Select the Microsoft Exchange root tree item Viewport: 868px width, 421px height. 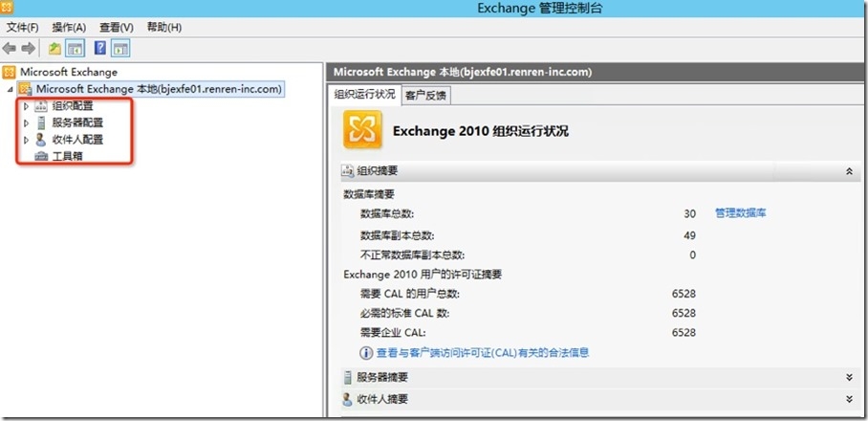click(69, 72)
